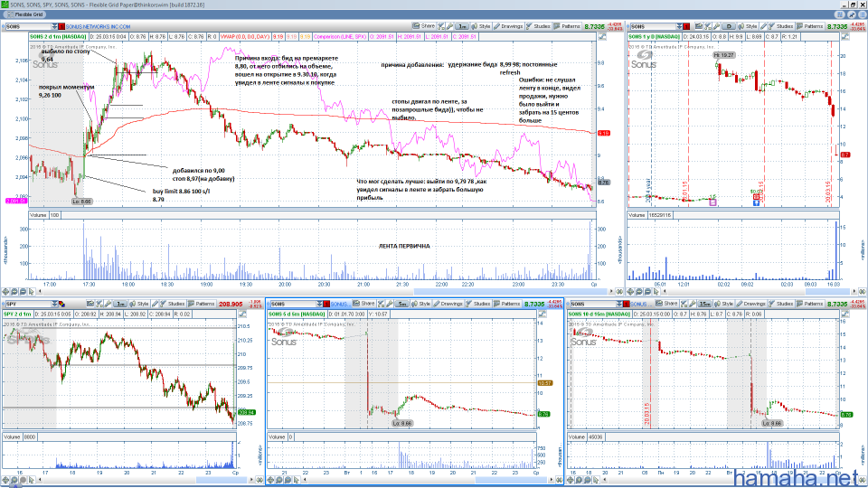Open Studies on SONS daily chart
Viewport: 868px width, 488px height.
(781, 26)
